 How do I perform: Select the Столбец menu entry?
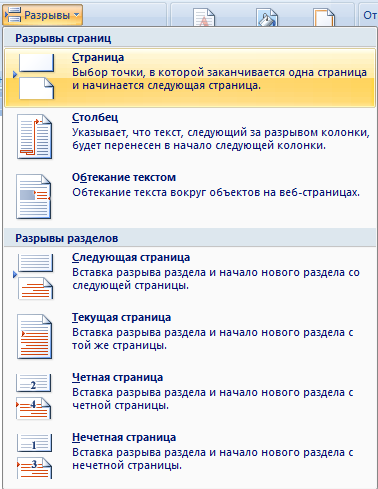coord(190,137)
